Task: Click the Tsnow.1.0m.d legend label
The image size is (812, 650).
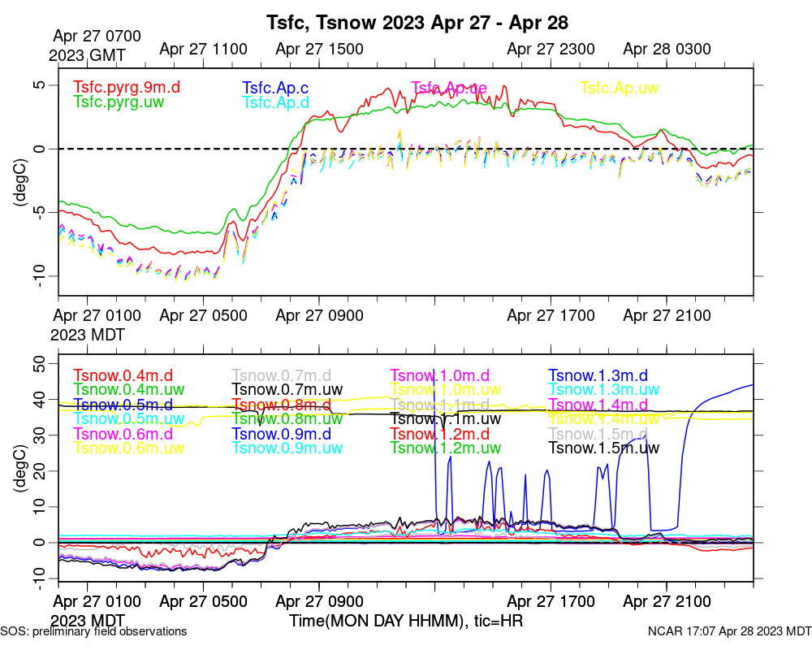Action: pos(439,375)
